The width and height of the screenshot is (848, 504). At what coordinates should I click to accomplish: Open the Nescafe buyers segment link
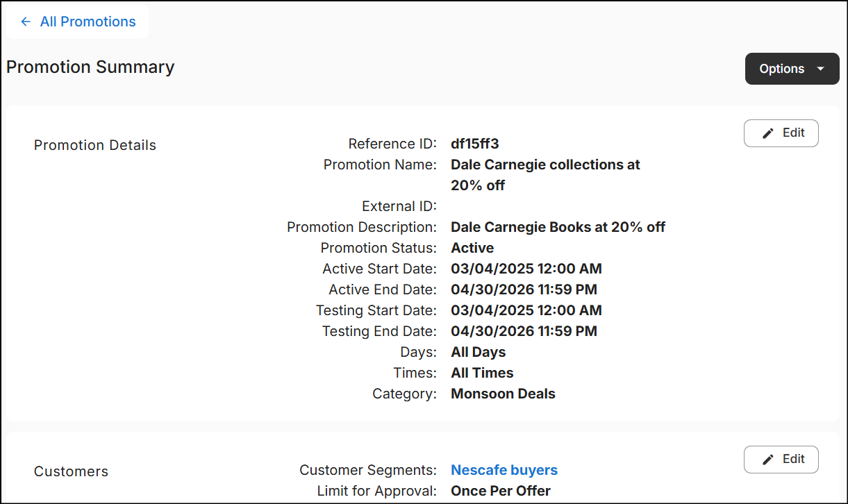point(504,470)
